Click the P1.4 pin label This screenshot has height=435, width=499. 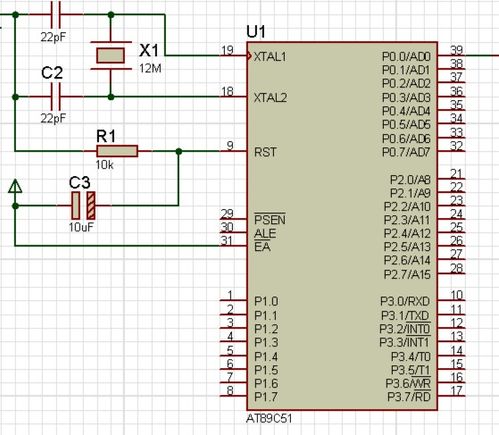click(x=266, y=356)
